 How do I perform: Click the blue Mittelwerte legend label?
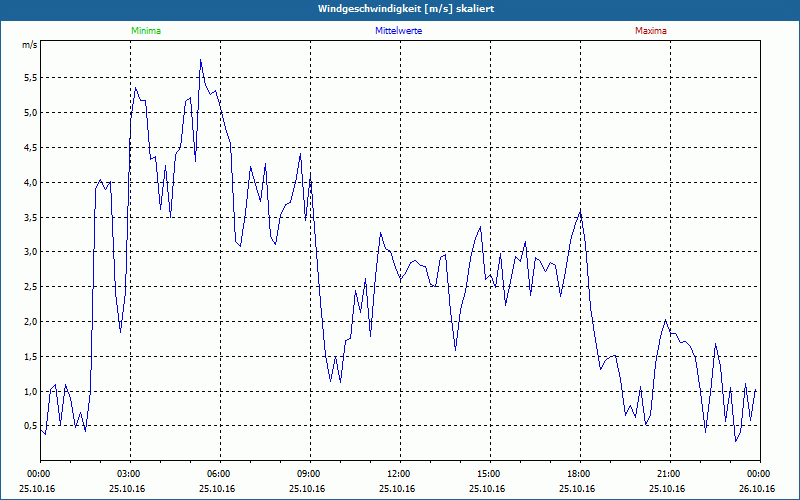pos(398,31)
